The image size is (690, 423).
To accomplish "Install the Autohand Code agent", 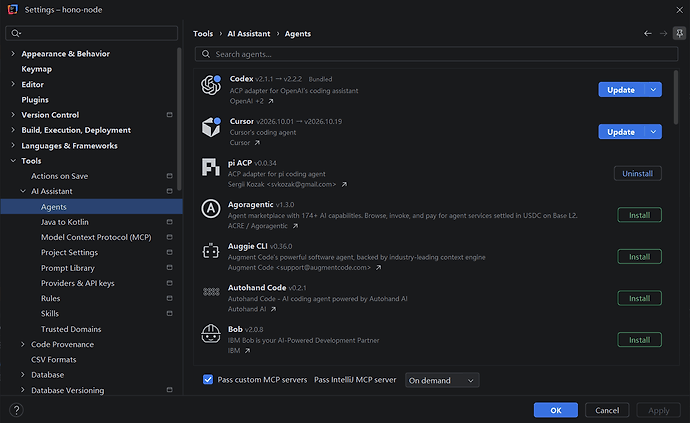I will (639, 298).
